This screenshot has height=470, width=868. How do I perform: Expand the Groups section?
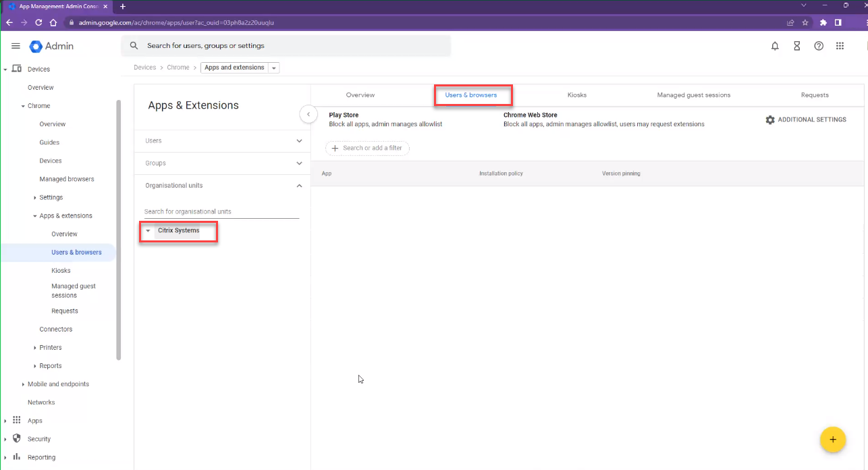pyautogui.click(x=299, y=163)
